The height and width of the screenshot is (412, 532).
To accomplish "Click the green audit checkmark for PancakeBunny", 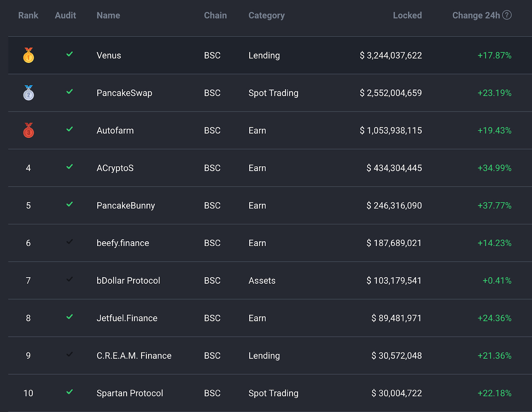I will pos(69,204).
